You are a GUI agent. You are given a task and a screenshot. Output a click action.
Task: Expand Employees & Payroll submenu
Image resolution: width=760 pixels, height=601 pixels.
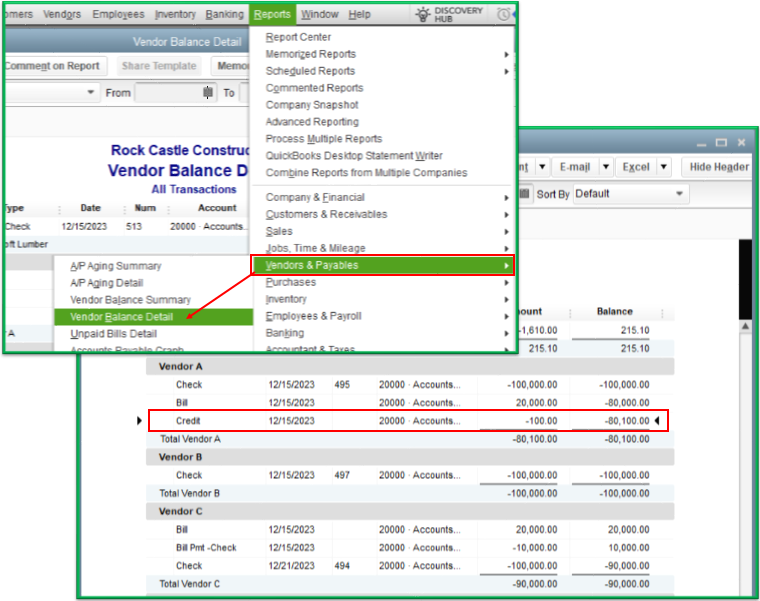point(383,316)
